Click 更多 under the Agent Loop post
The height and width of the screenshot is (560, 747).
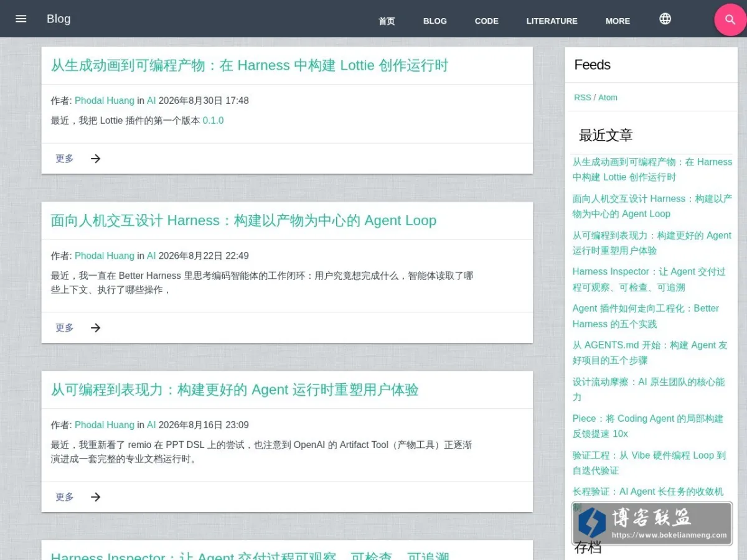pos(65,328)
